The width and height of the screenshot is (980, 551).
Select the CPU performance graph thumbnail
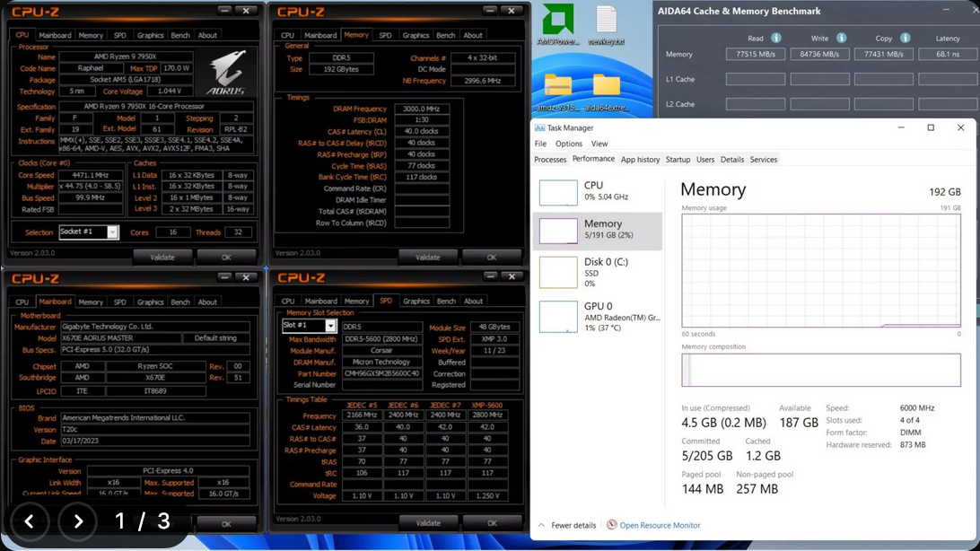pyautogui.click(x=558, y=192)
